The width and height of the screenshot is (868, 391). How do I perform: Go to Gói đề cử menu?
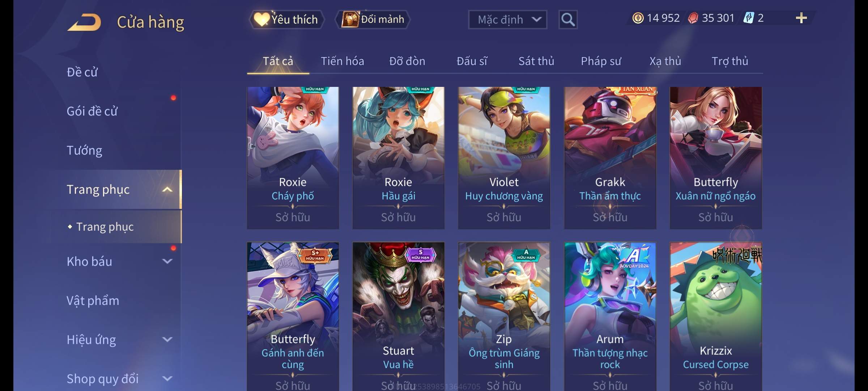tap(92, 111)
